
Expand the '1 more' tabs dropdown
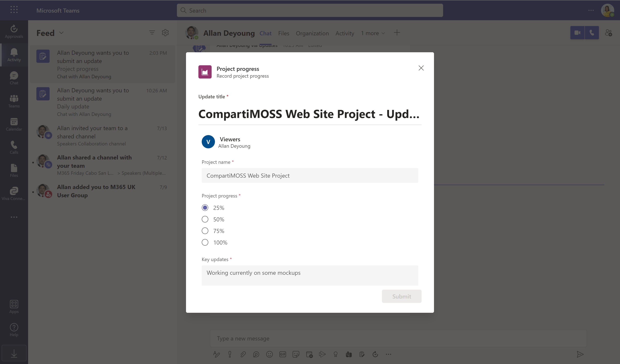[373, 33]
